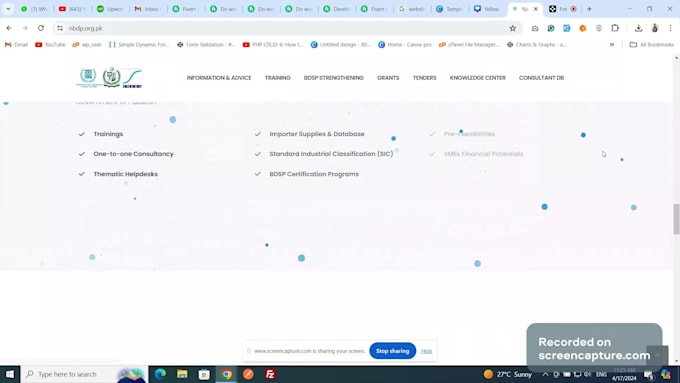
Task: Click Thematic Helpdesks item
Action: click(125, 174)
